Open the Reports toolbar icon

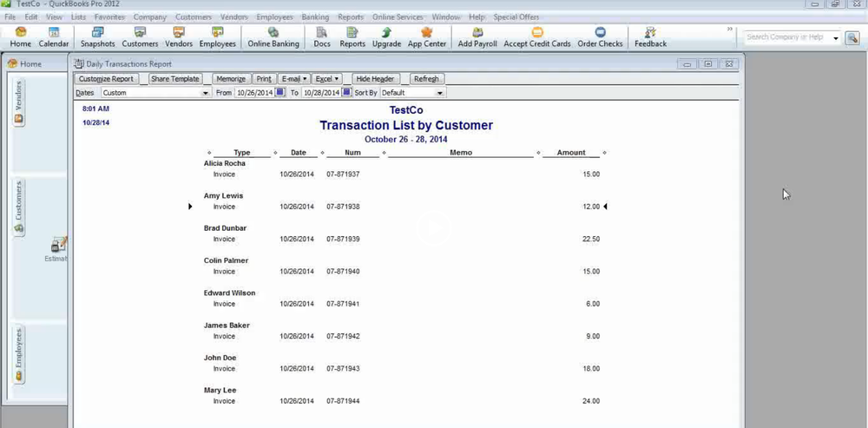pyautogui.click(x=352, y=37)
